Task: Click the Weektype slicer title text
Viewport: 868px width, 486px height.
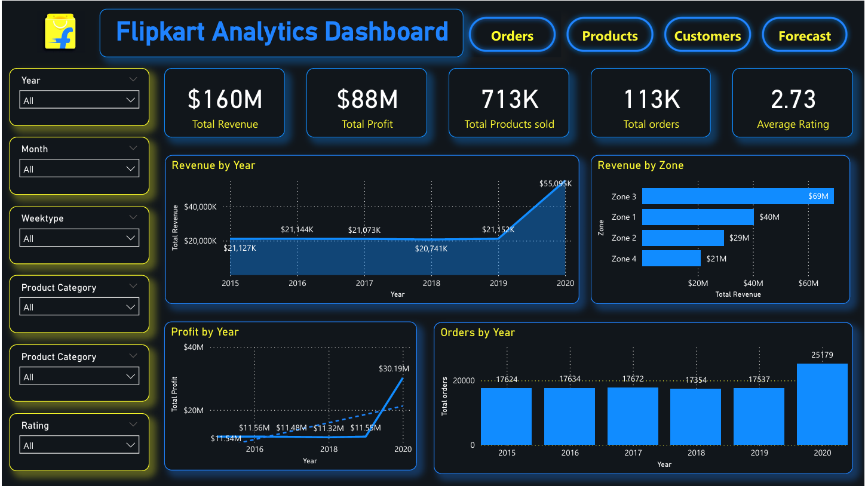Action: tap(42, 218)
